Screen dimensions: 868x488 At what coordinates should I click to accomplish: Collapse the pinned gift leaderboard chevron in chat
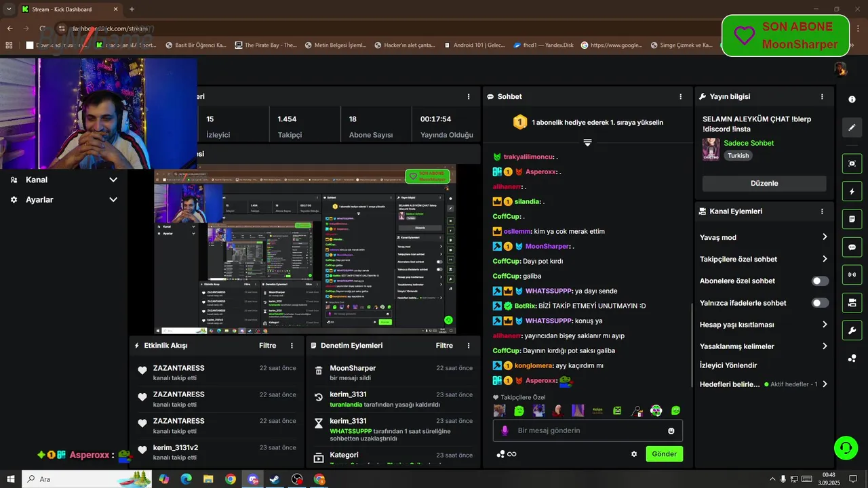587,142
